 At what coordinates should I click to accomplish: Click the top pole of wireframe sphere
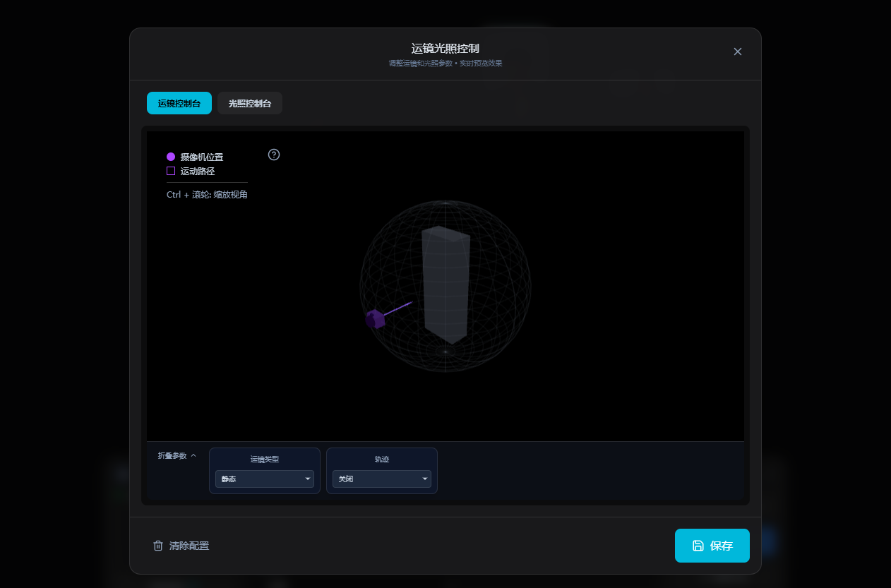445,203
